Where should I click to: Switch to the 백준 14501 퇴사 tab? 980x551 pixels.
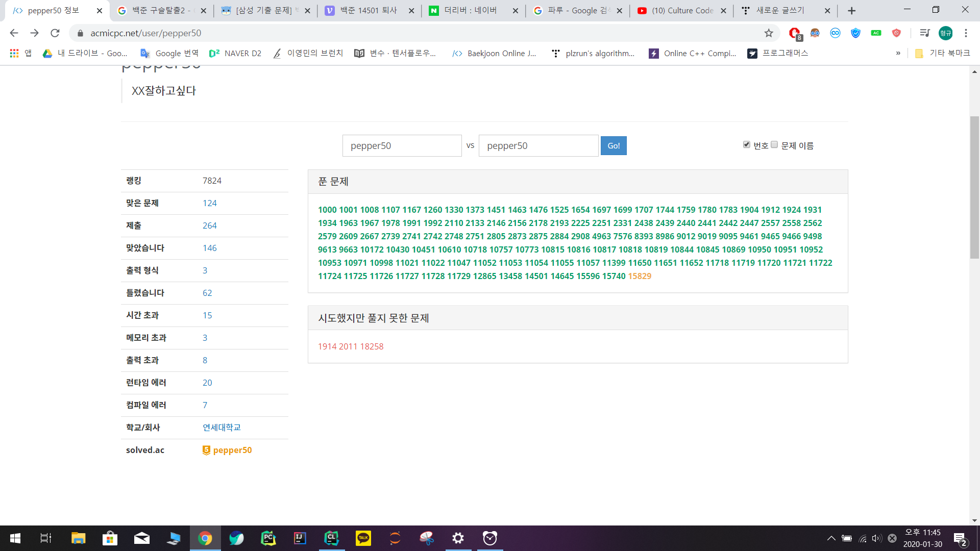pos(368,11)
